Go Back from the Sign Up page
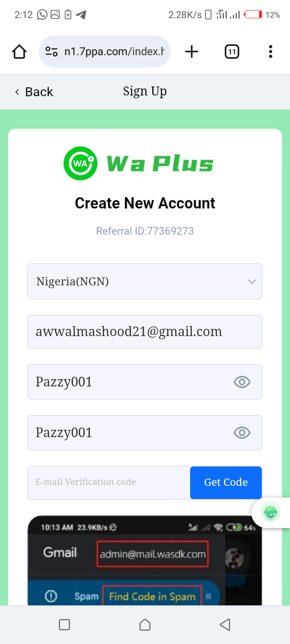Viewport: 290px width, 644px height. click(x=34, y=92)
